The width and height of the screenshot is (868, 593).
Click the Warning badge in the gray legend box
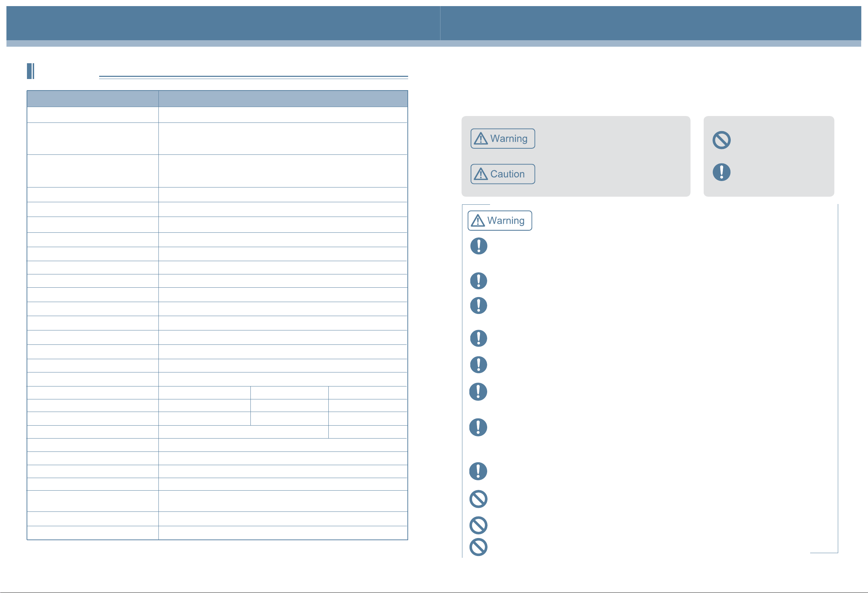(x=503, y=139)
